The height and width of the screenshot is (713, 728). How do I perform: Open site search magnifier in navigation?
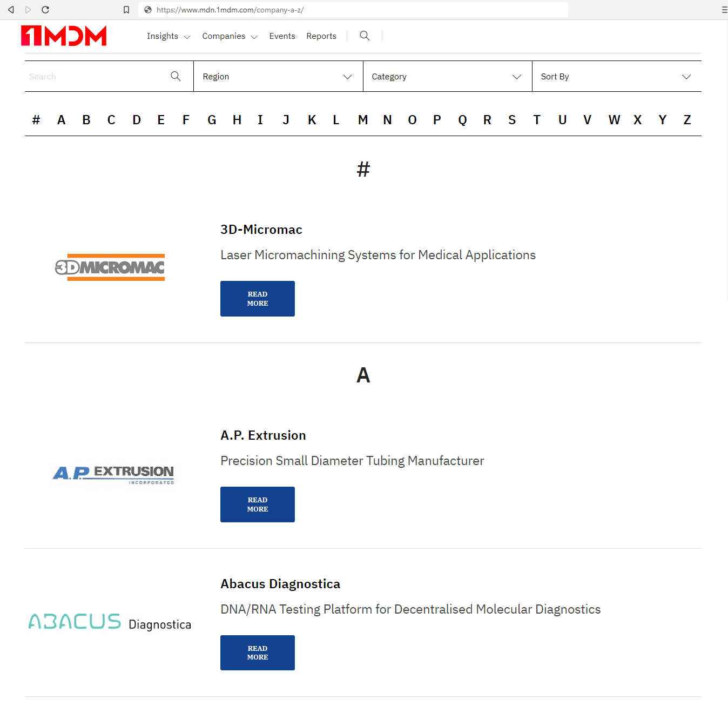click(365, 36)
